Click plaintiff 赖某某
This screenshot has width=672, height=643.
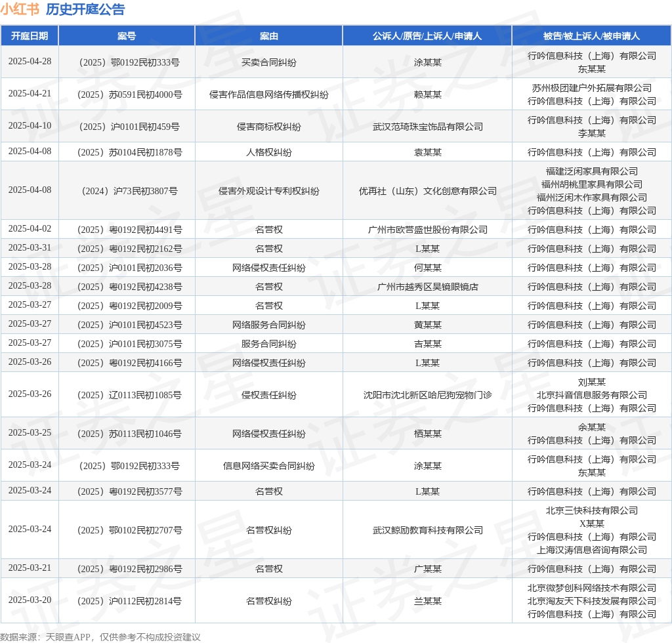[x=427, y=94]
